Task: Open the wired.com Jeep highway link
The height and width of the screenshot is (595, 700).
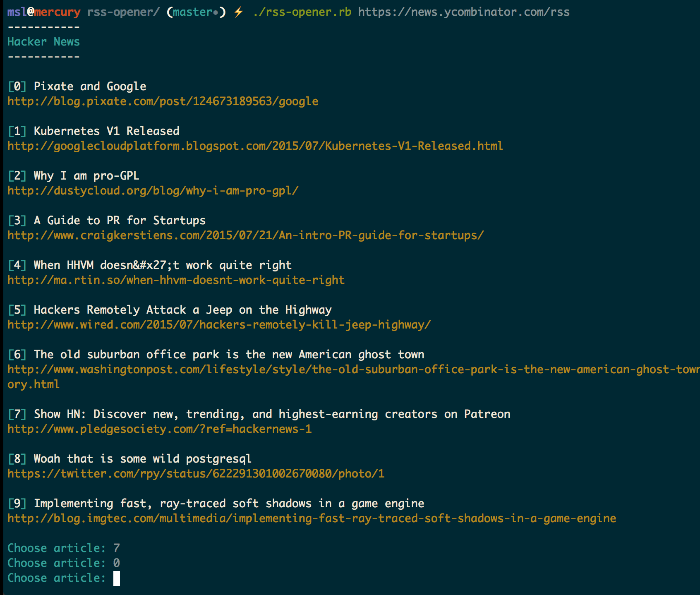Action: [219, 325]
